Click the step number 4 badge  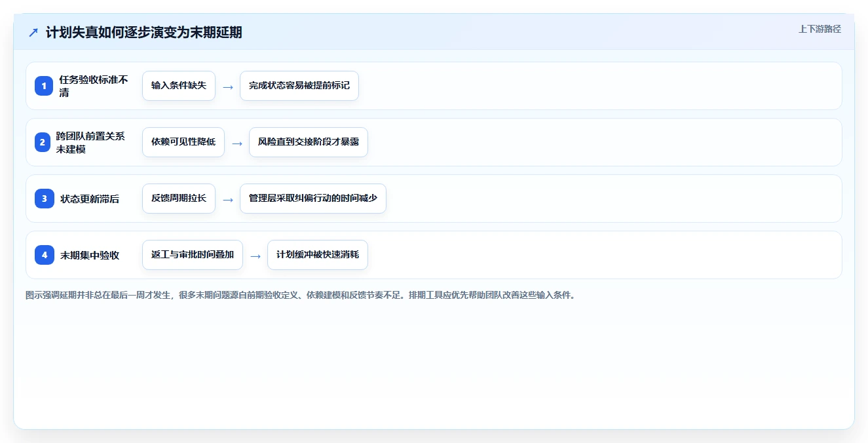point(45,255)
